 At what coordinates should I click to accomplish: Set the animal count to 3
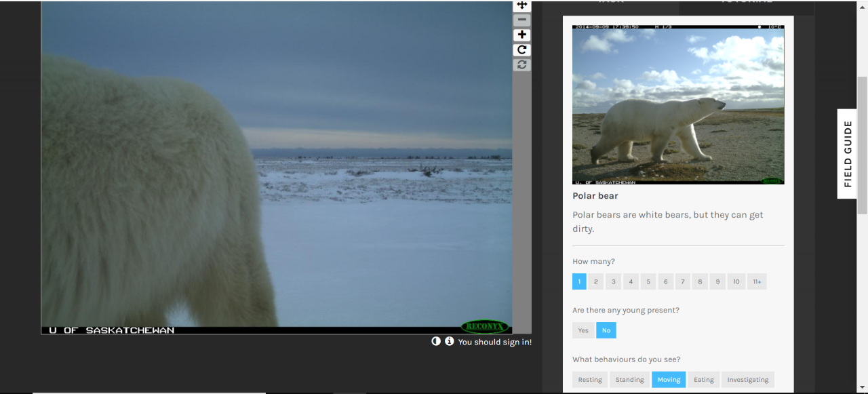[614, 281]
